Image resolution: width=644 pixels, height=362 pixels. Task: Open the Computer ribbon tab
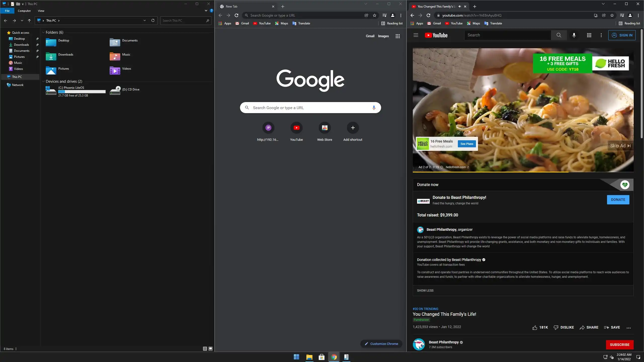click(x=24, y=11)
